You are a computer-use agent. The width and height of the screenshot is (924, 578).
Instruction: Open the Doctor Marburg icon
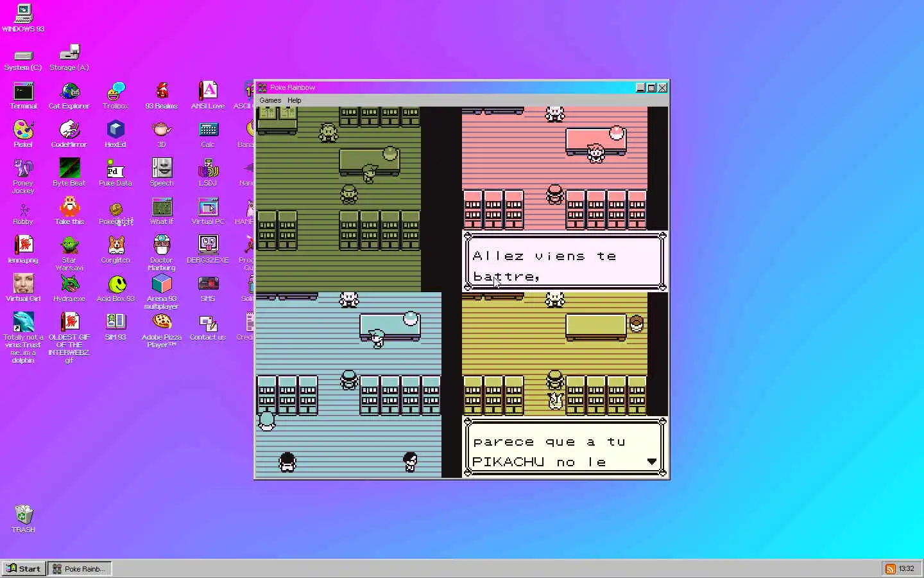click(162, 254)
